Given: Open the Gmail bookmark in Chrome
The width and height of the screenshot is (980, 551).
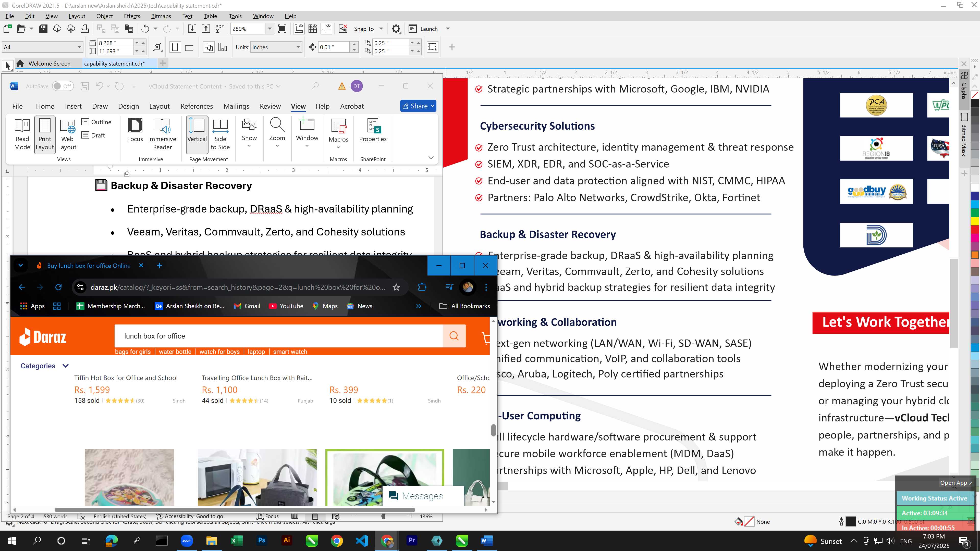Looking at the screenshot, I should click(247, 306).
